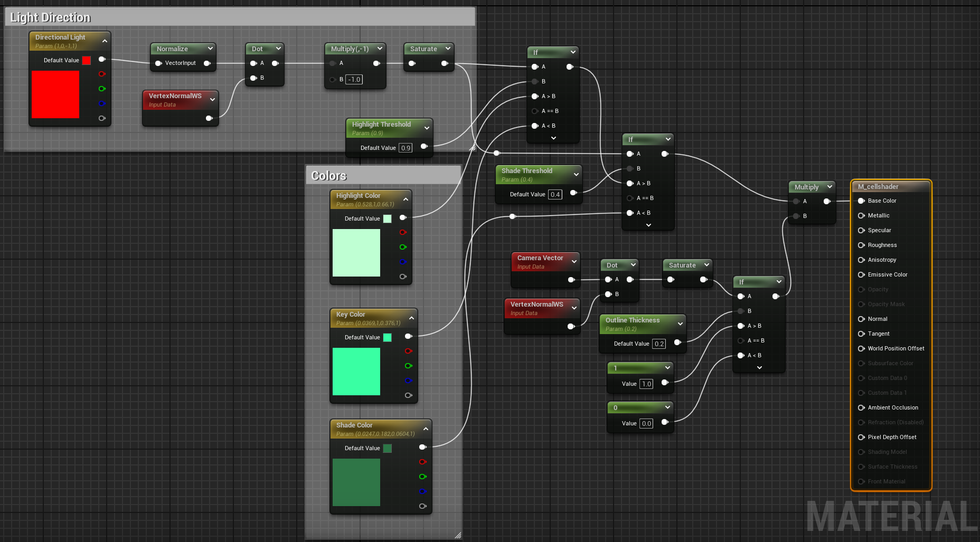Screen dimensions: 980x542
Task: Click the Directional Light red channel output pin
Action: point(102,74)
